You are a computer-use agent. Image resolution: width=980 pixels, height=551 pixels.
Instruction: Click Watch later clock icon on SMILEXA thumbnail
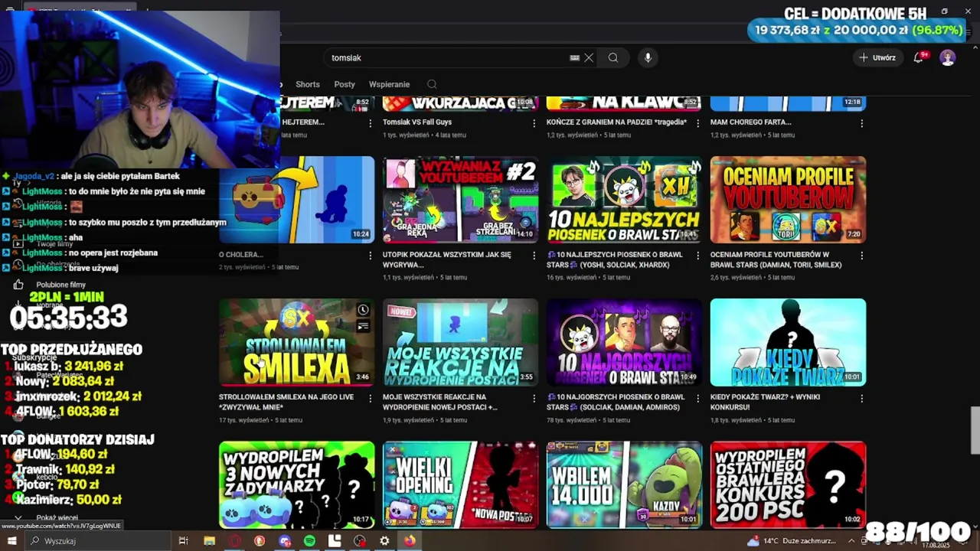(363, 310)
